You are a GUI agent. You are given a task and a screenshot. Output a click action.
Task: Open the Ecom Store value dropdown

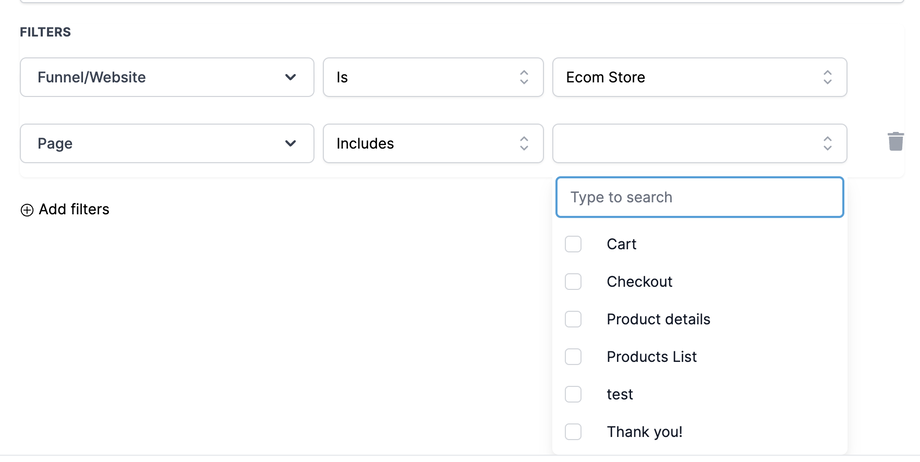699,77
